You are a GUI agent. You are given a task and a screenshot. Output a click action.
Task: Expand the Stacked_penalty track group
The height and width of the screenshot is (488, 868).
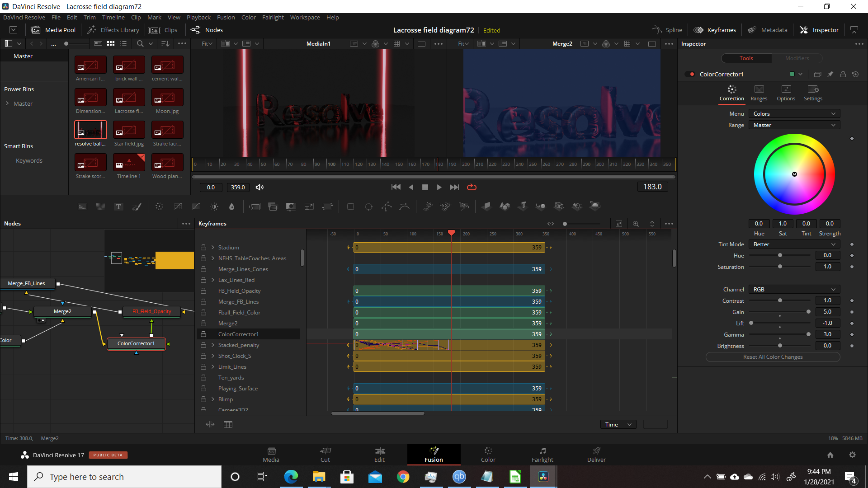[x=213, y=345]
